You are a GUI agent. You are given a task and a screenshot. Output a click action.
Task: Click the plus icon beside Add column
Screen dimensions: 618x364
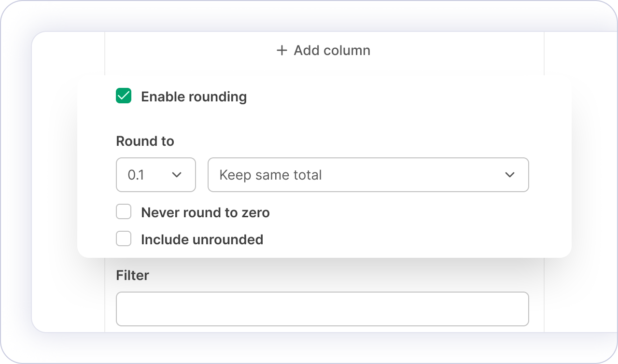(281, 50)
